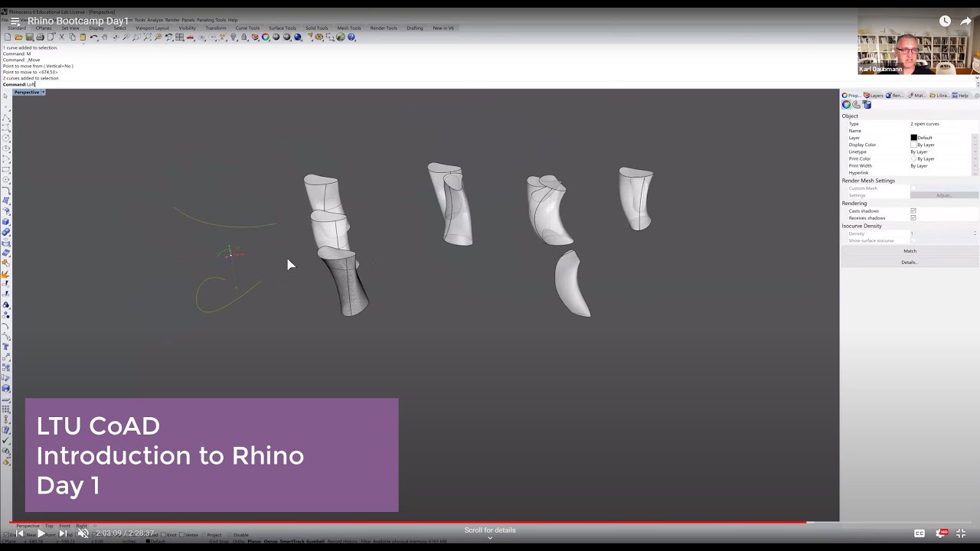Toggle Receives shadows checkbox

pyautogui.click(x=913, y=217)
